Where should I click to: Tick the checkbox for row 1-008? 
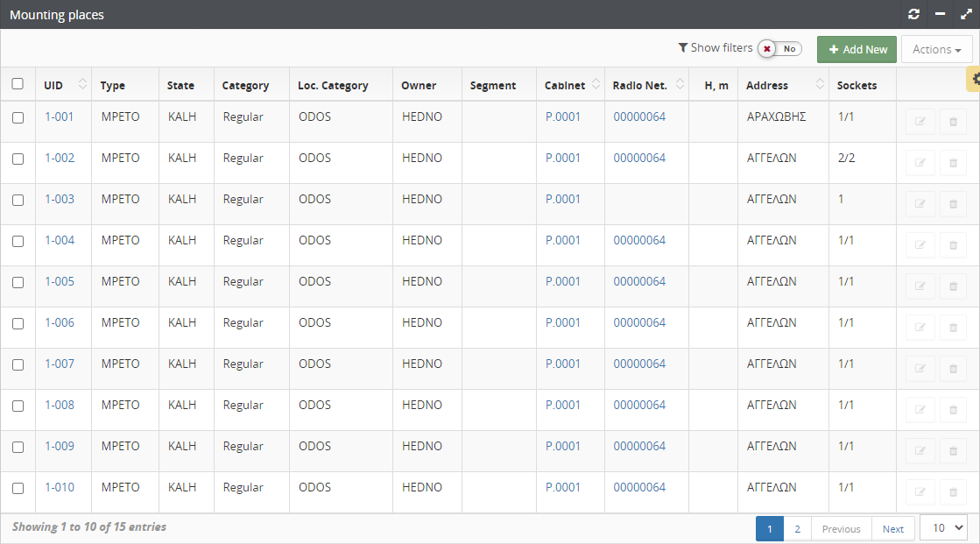coord(18,406)
